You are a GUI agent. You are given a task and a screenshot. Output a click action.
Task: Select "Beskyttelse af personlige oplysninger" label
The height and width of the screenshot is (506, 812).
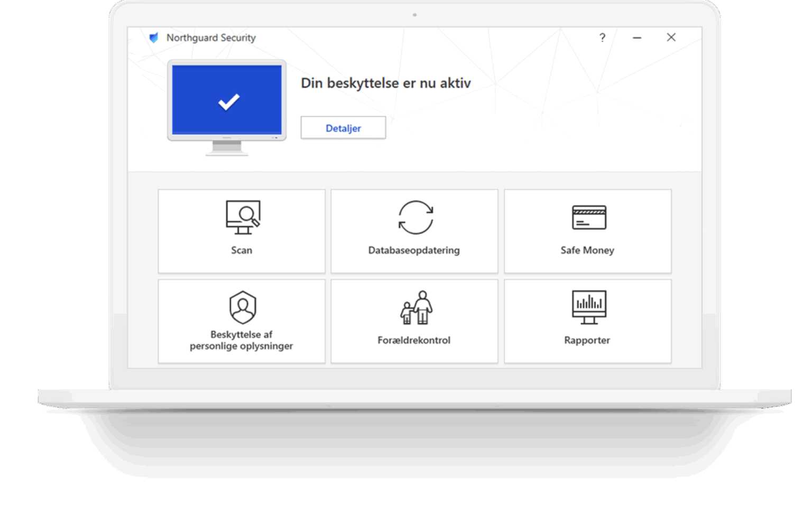pos(242,340)
